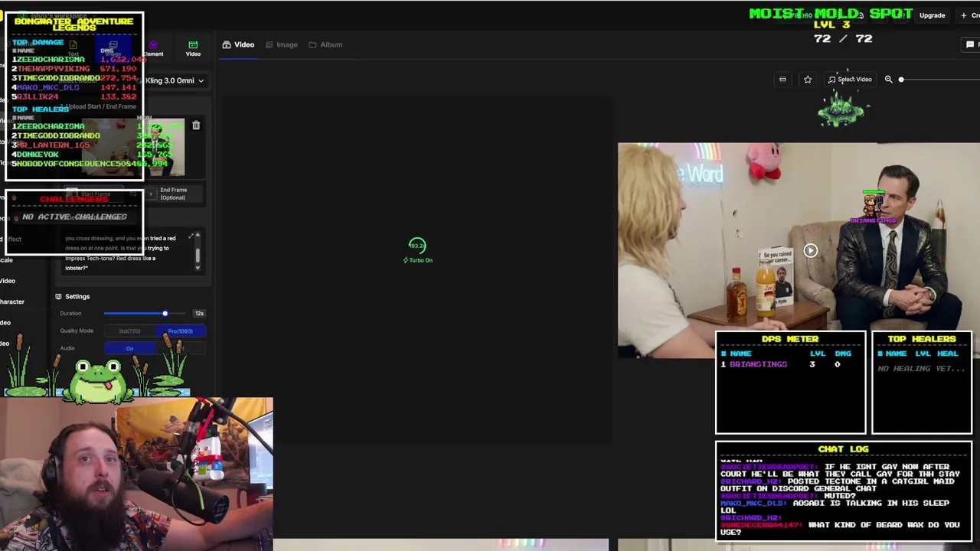This screenshot has height=551, width=980.
Task: Click BRIANSTINGS in the DPS meter
Action: pyautogui.click(x=758, y=364)
